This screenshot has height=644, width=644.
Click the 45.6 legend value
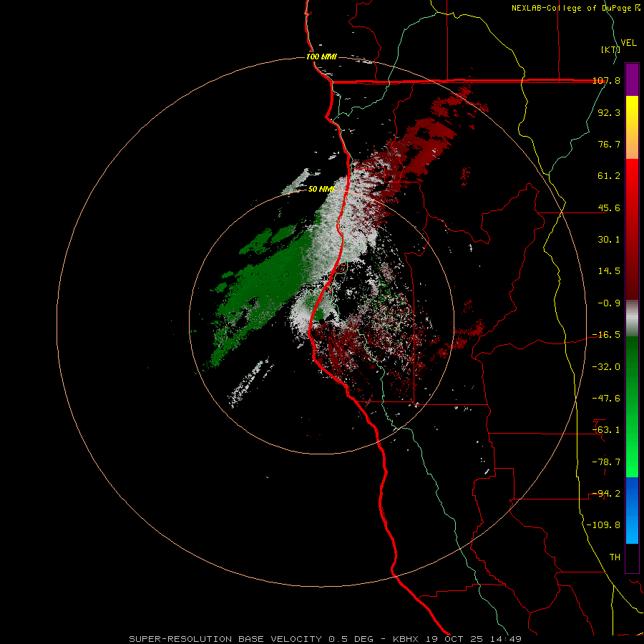click(609, 208)
